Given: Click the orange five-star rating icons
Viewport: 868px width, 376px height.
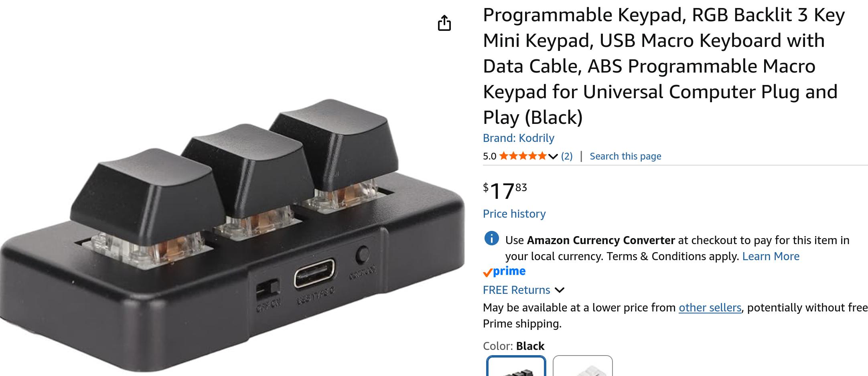Looking at the screenshot, I should pyautogui.click(x=523, y=156).
